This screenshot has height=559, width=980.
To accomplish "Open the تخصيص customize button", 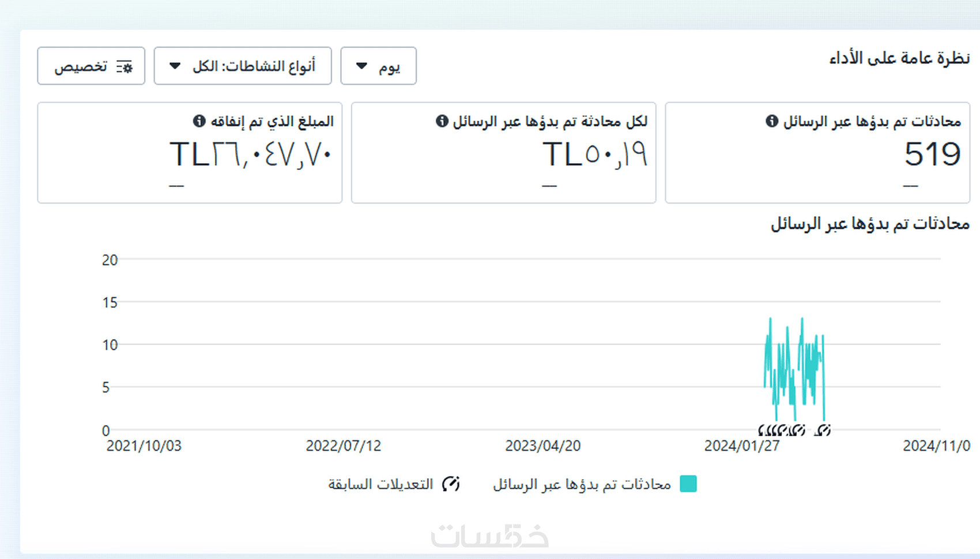I will coord(91,66).
